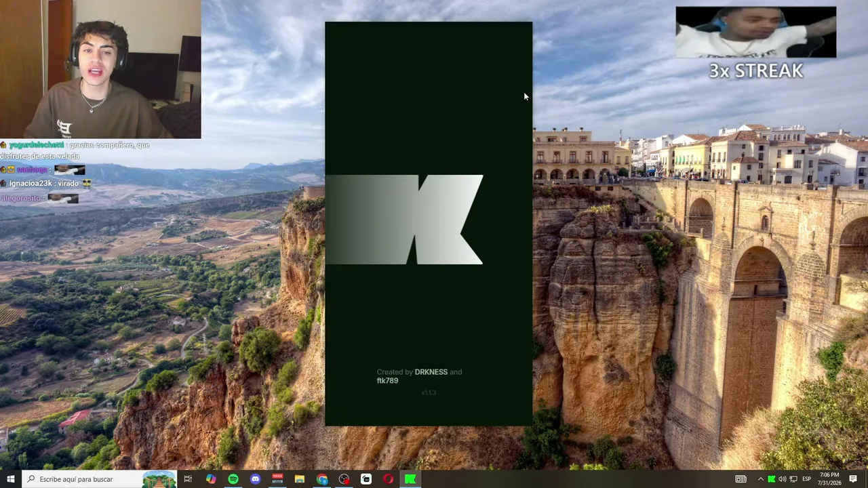Open the volume control in the tray

click(782, 479)
